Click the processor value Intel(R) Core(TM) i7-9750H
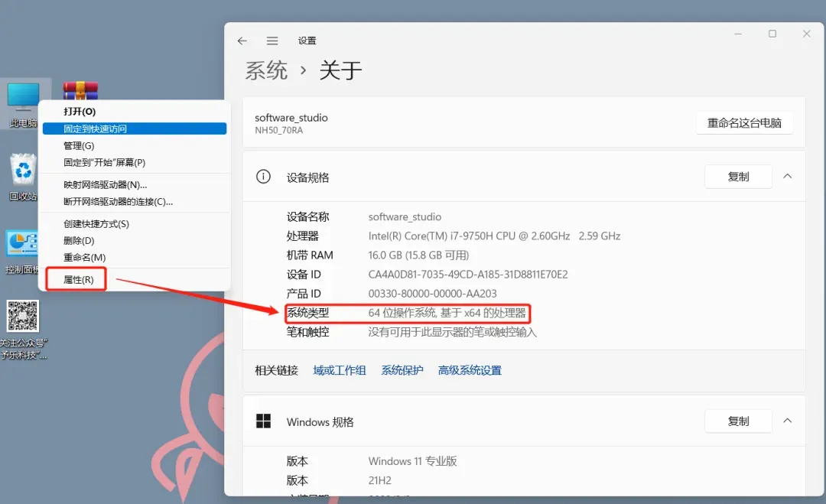The width and height of the screenshot is (826, 504). click(x=494, y=236)
